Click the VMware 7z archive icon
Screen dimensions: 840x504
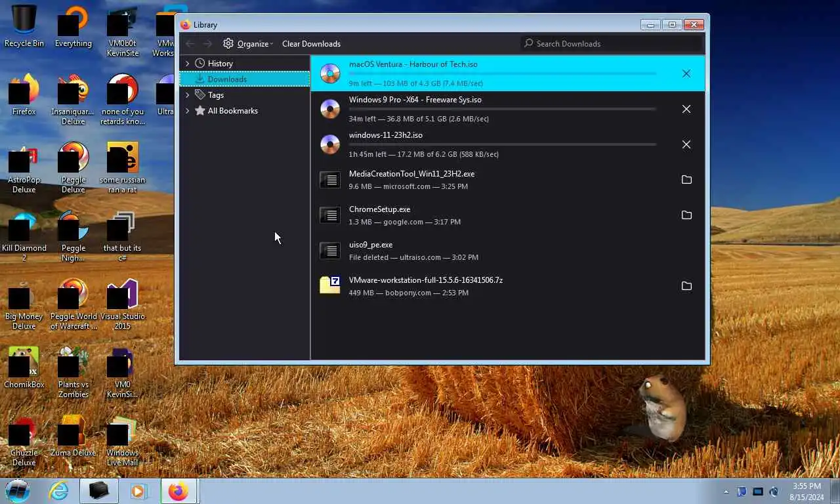330,285
